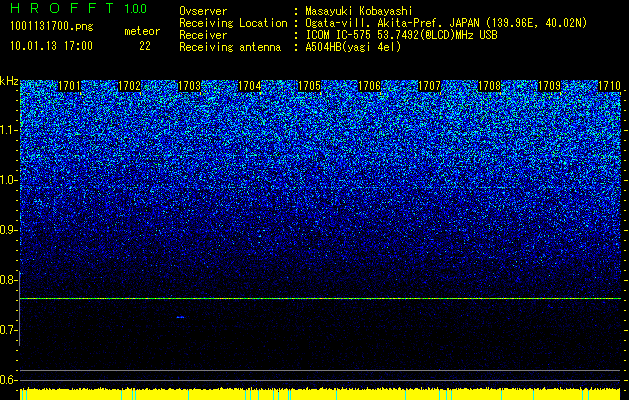Click the Ovserver field label
629x400 pixels.
[x=203, y=11]
